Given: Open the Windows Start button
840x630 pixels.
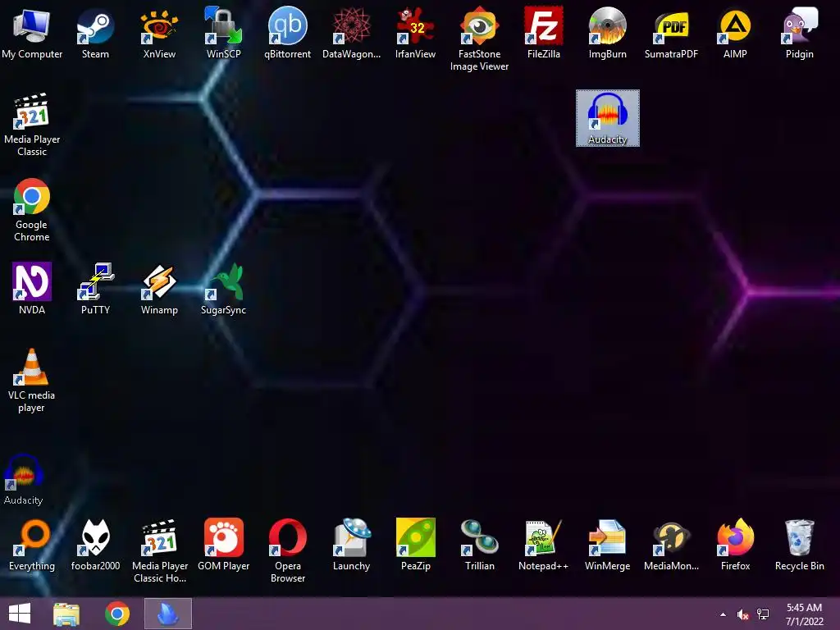Looking at the screenshot, I should (x=20, y=614).
